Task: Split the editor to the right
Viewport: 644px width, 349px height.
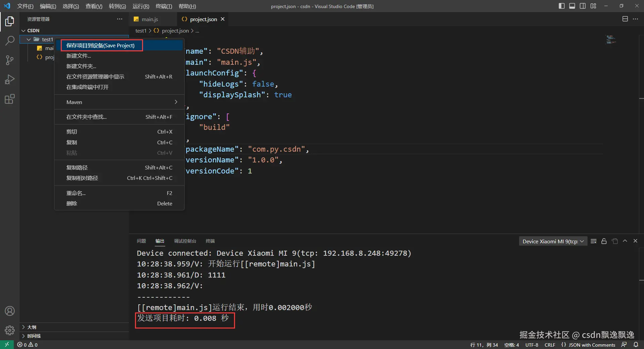Action: coord(625,19)
